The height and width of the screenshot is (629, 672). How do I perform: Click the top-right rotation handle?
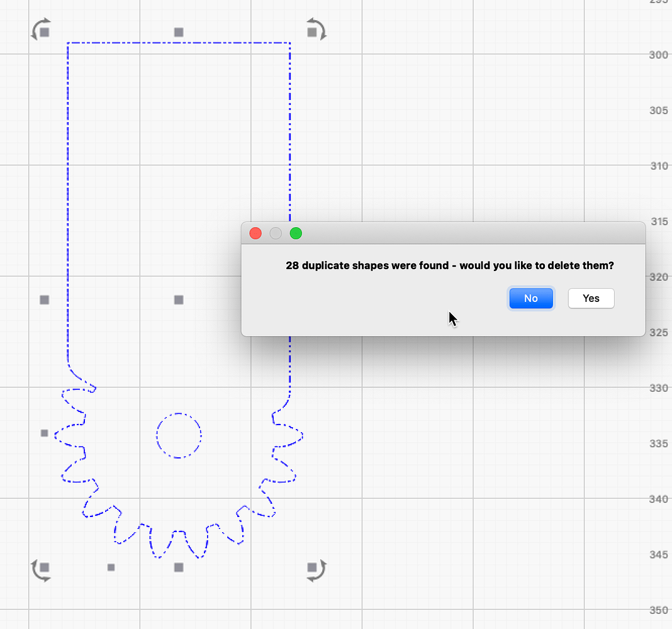[315, 30]
